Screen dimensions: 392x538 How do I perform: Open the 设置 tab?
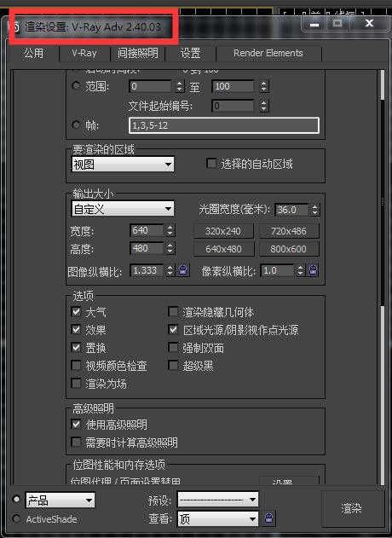[x=190, y=53]
